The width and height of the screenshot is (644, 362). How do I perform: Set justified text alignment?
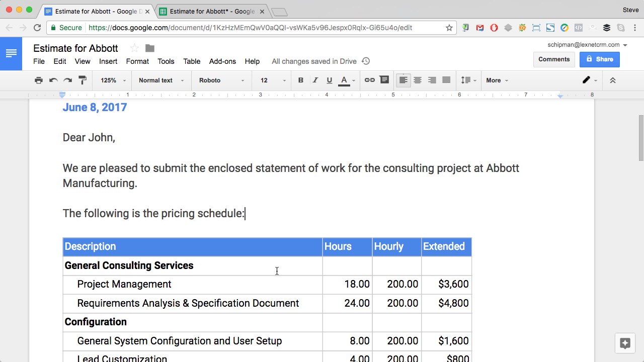446,80
